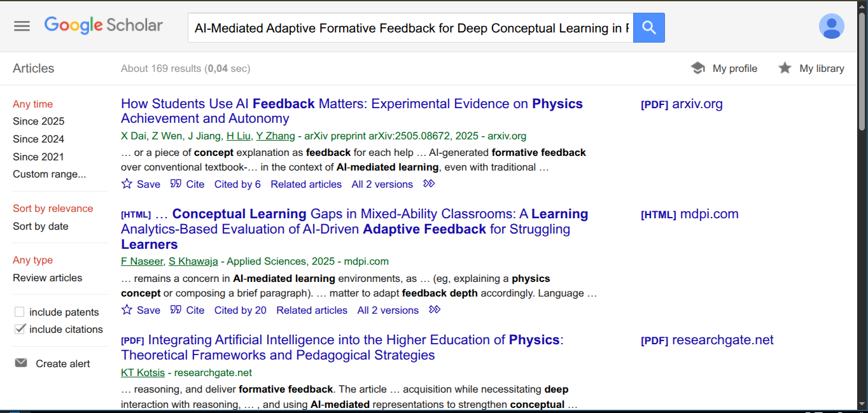Click the more arrows on first result
The width and height of the screenshot is (868, 413).
pos(429,184)
